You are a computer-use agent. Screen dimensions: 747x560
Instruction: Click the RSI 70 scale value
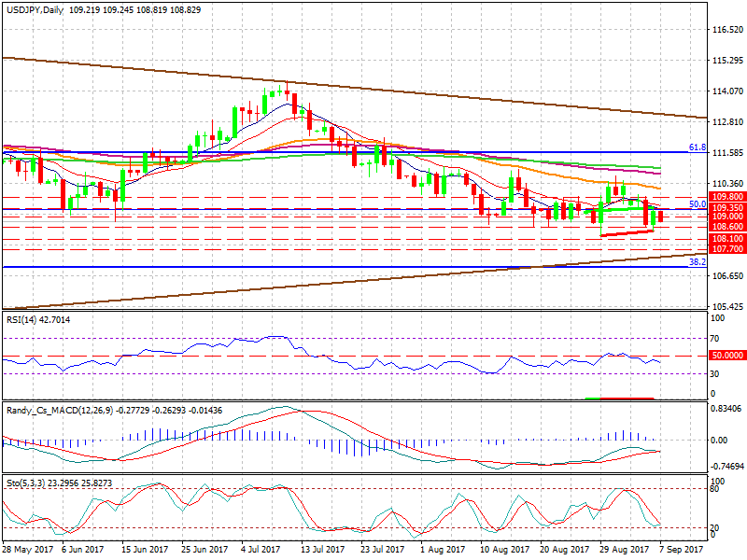(x=714, y=339)
